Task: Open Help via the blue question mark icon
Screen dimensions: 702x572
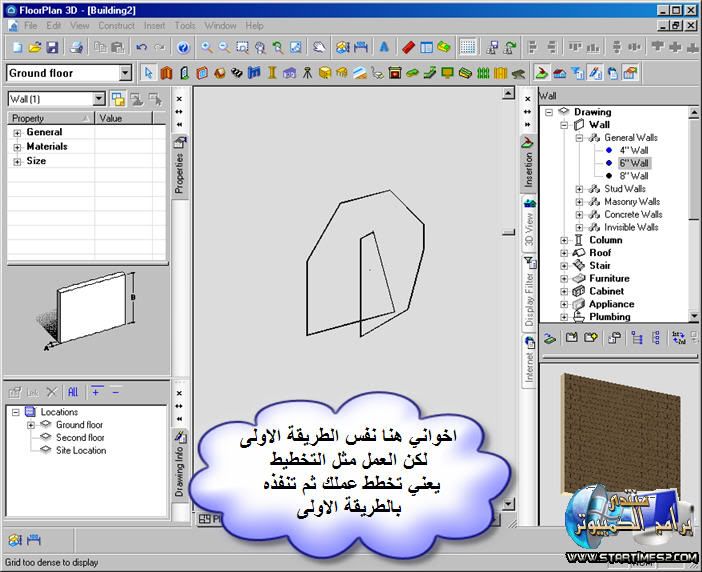Action: pyautogui.click(x=183, y=47)
